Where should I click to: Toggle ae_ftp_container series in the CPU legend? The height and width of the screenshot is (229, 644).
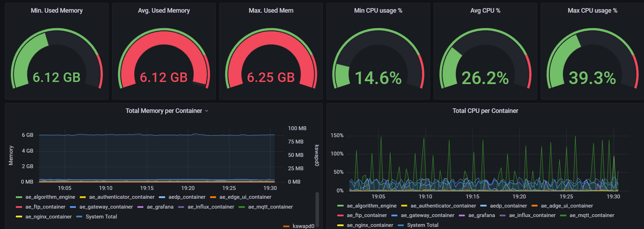click(367, 215)
